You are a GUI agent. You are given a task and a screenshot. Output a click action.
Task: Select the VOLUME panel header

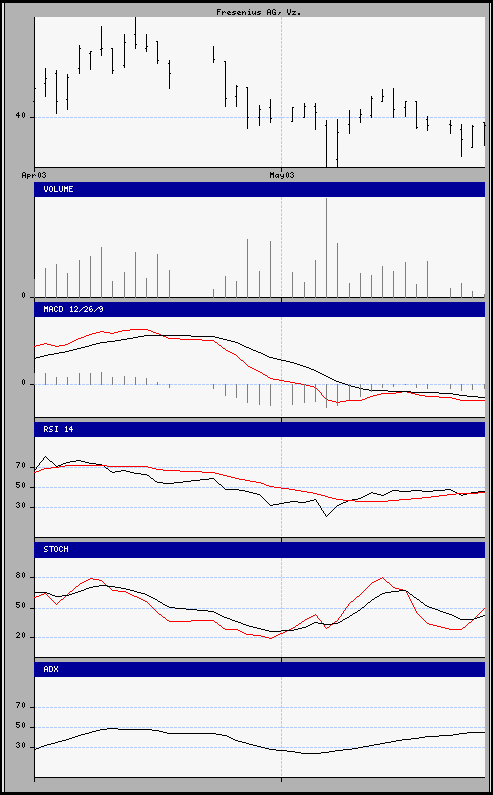[260, 189]
